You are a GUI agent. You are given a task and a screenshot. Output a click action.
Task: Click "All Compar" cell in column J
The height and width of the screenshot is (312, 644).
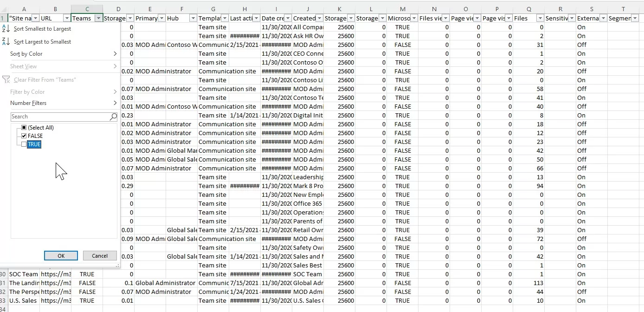pyautogui.click(x=308, y=27)
